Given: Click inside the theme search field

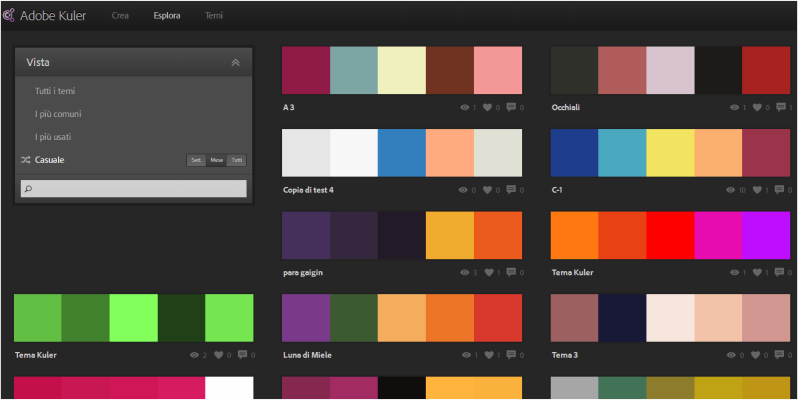Looking at the screenshot, I should pyautogui.click(x=133, y=189).
